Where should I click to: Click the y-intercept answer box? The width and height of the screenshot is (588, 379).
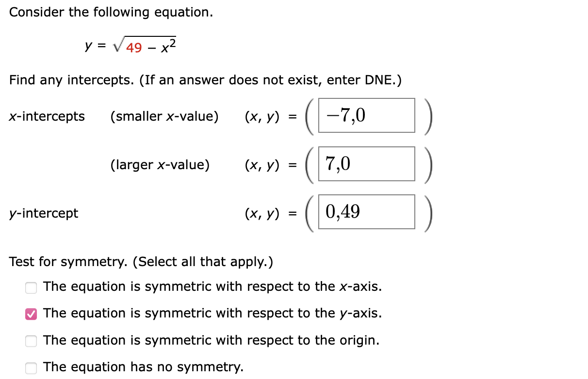pos(366,212)
